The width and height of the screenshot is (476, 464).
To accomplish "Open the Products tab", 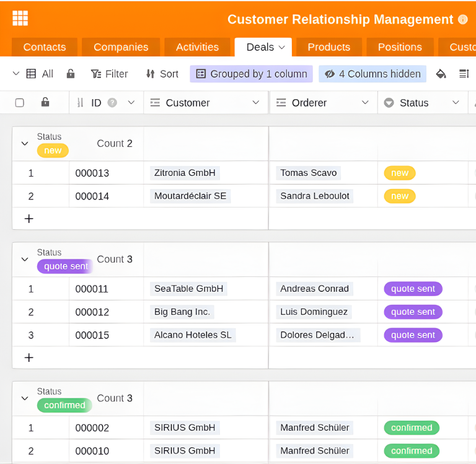I will [x=328, y=47].
